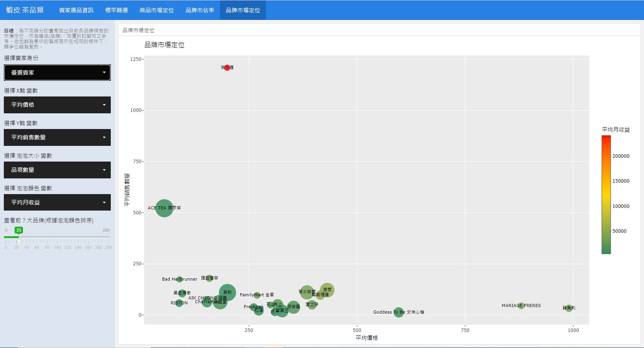Click the slider handle set at 25
Viewport: 644px width, 348px height.
(19, 242)
